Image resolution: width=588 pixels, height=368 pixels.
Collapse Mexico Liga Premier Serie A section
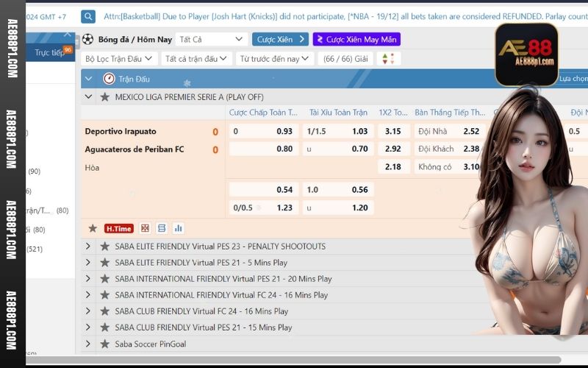[x=88, y=96]
